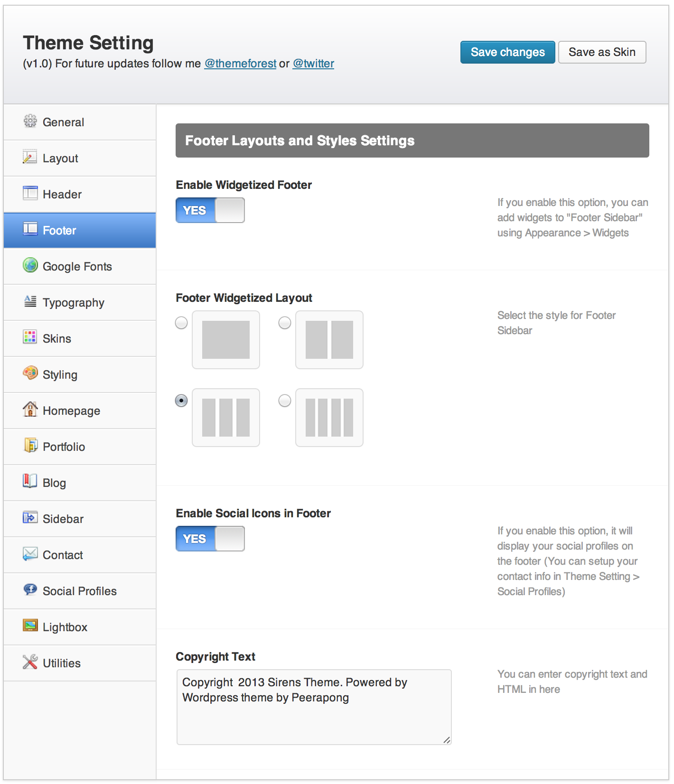Click the Homepage house icon
Image resolution: width=674 pixels, height=784 pixels.
coord(30,409)
